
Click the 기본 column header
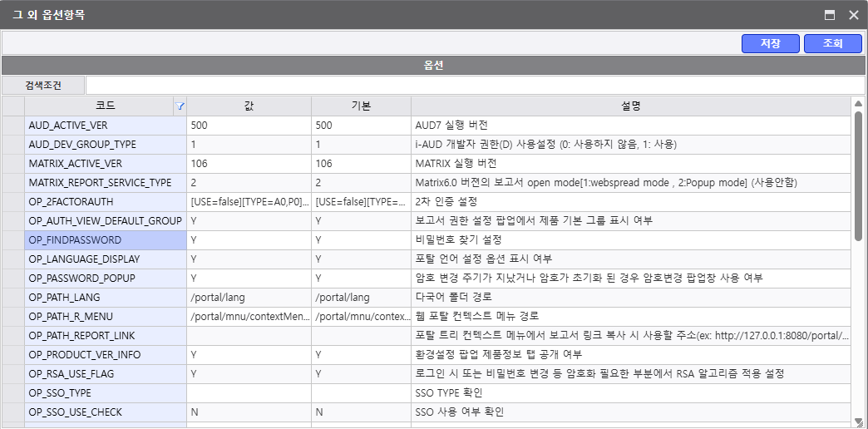pyautogui.click(x=361, y=106)
